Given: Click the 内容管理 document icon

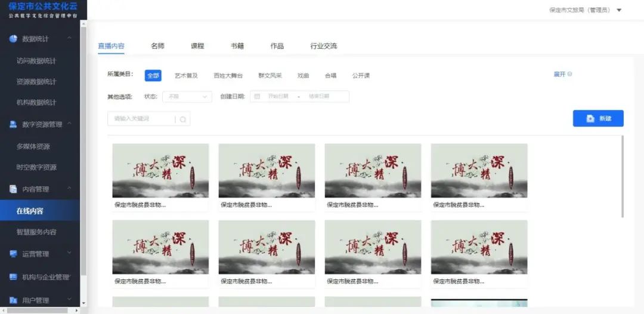Looking at the screenshot, I should click(x=13, y=189).
